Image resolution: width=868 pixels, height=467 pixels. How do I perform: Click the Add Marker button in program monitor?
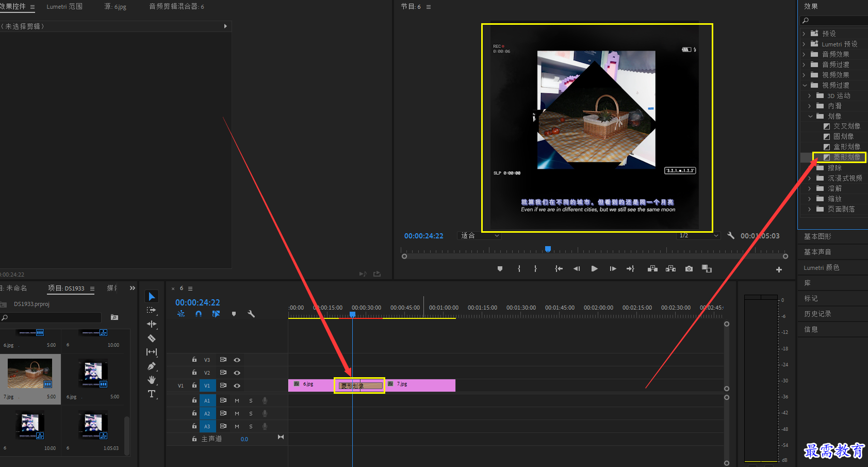(500, 269)
